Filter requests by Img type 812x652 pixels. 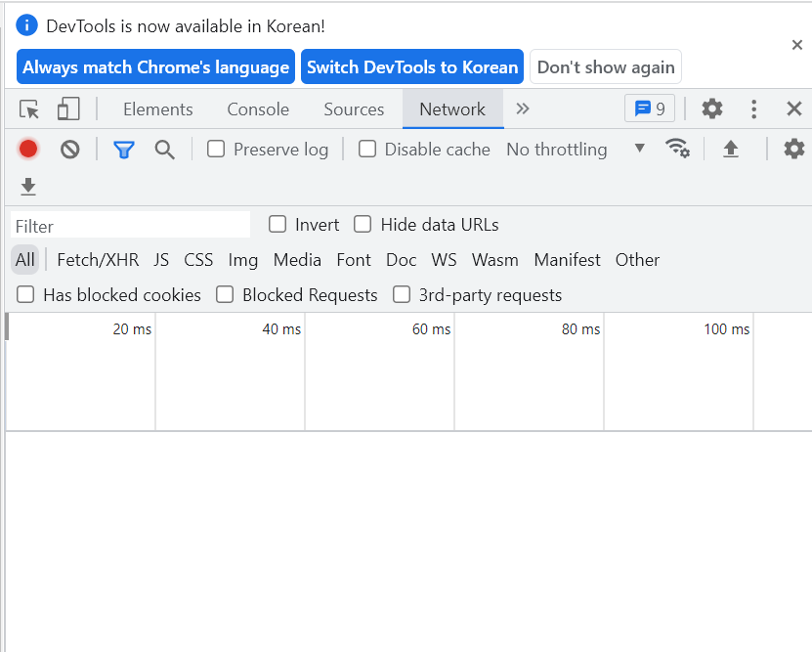coord(243,259)
